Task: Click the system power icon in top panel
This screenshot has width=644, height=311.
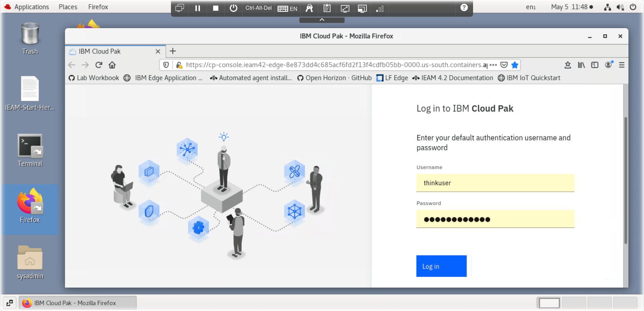Action: 633,7
